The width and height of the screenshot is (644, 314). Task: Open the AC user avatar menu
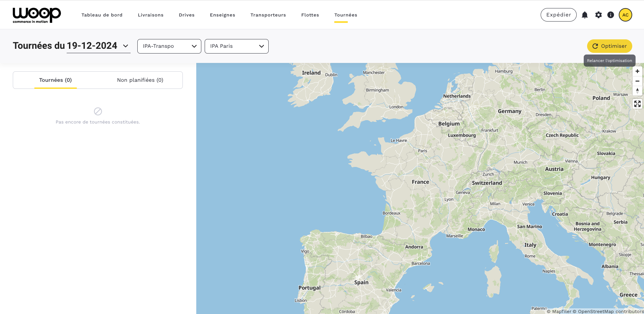[x=625, y=15]
